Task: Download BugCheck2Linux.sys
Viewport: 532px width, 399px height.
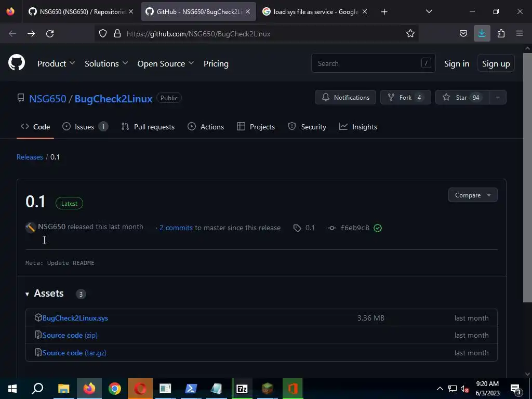Action: (75, 318)
